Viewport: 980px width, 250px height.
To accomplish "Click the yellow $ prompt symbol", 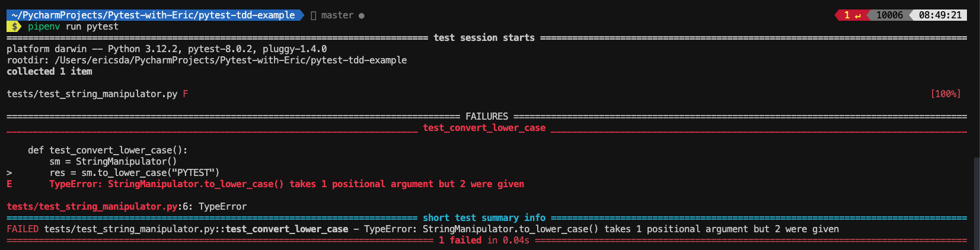I will click(x=15, y=27).
